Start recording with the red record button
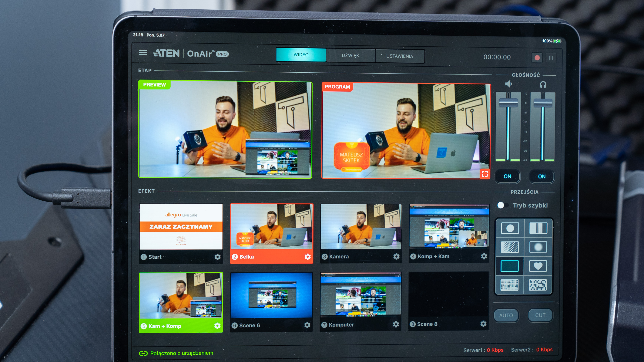Screen dimensions: 644x362 537,58
